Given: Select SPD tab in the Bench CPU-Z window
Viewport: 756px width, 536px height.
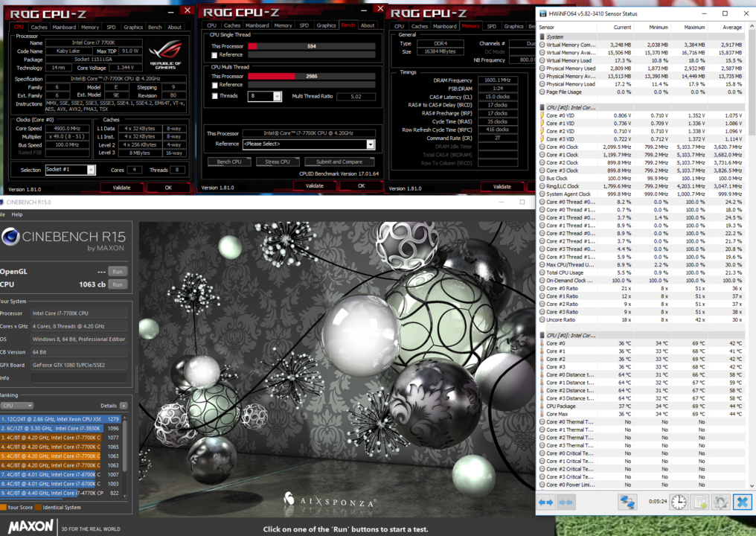Looking at the screenshot, I should point(304,25).
